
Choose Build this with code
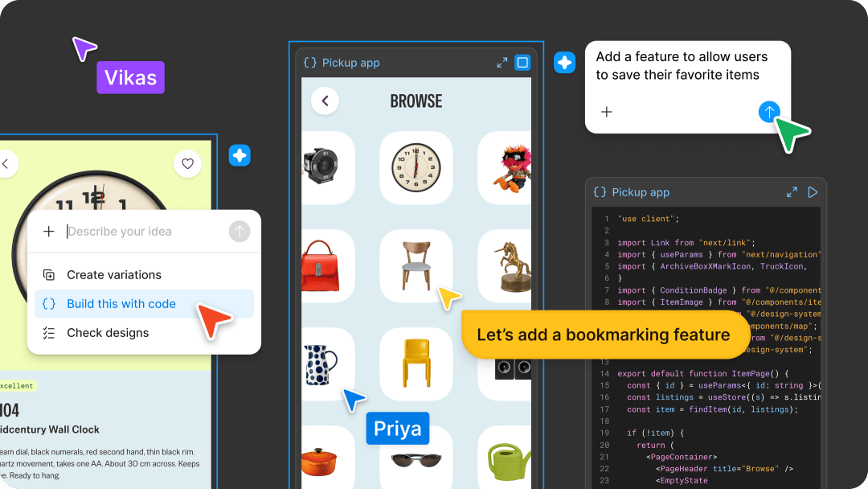tap(144, 304)
